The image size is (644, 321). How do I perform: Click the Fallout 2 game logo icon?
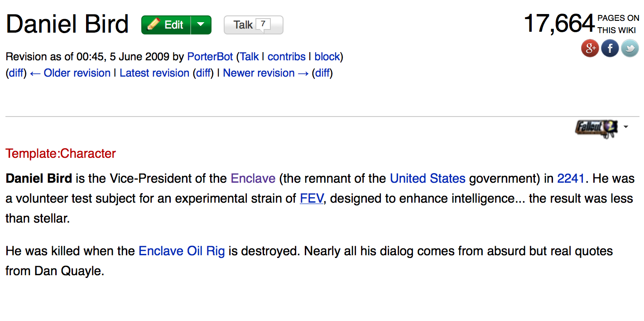point(596,127)
